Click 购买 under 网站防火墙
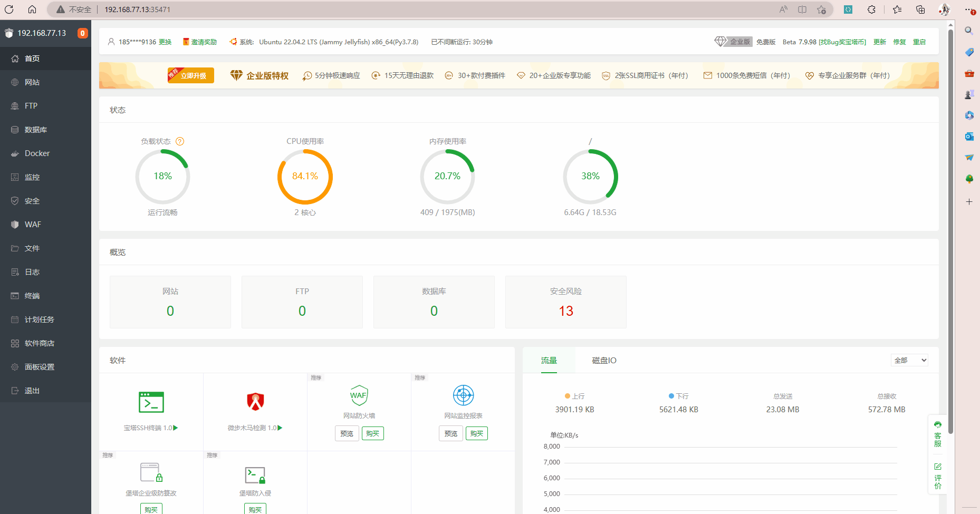 click(x=373, y=433)
